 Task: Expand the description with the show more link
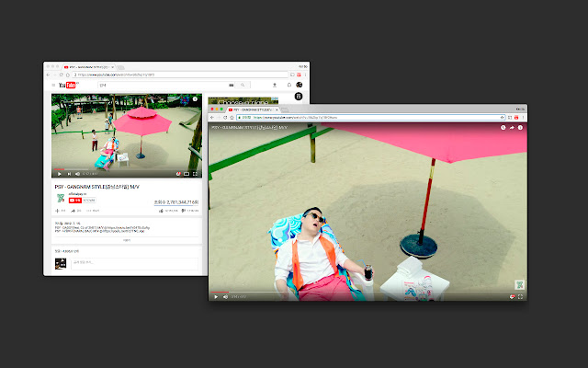tap(127, 240)
